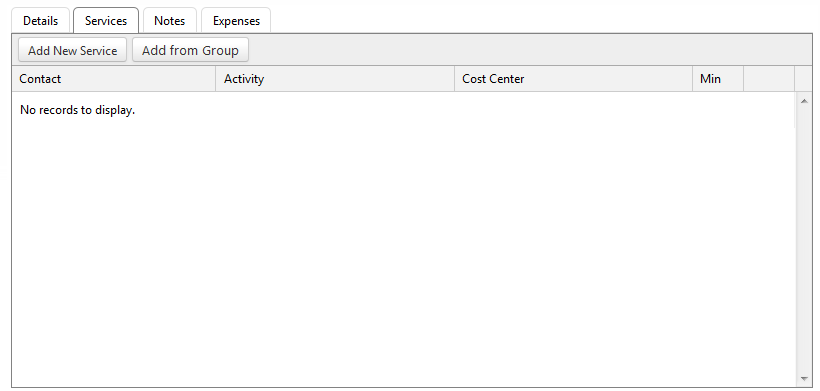Click the Add from Group button
This screenshot has height=391, width=820.
[190, 50]
